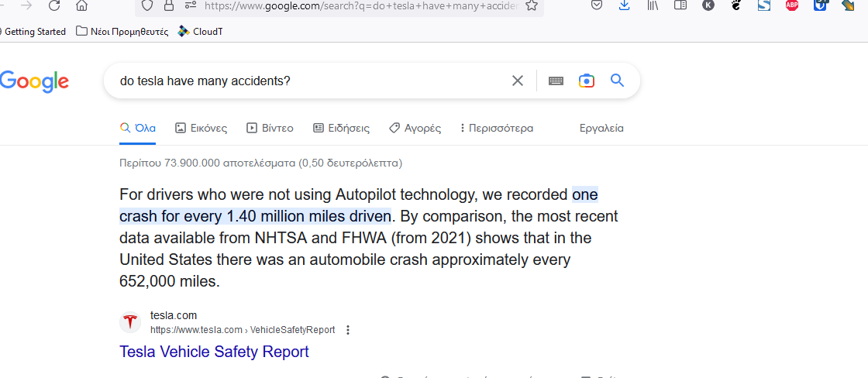
Task: Go to browser home page
Action: pos(81,5)
